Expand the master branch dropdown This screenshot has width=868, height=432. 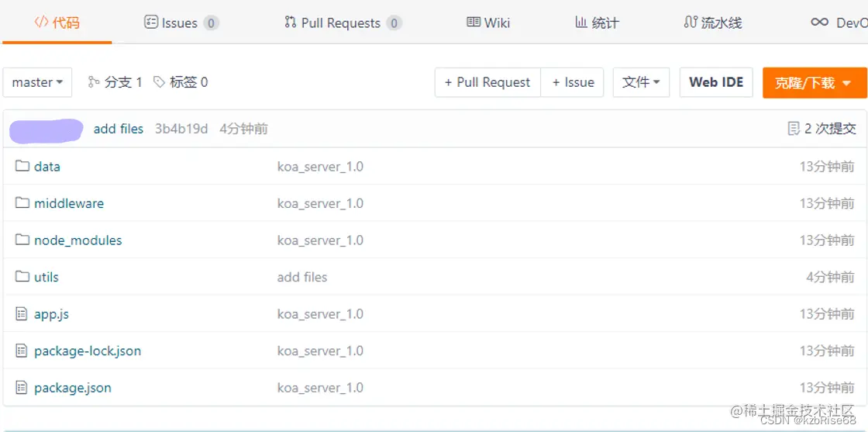37,82
